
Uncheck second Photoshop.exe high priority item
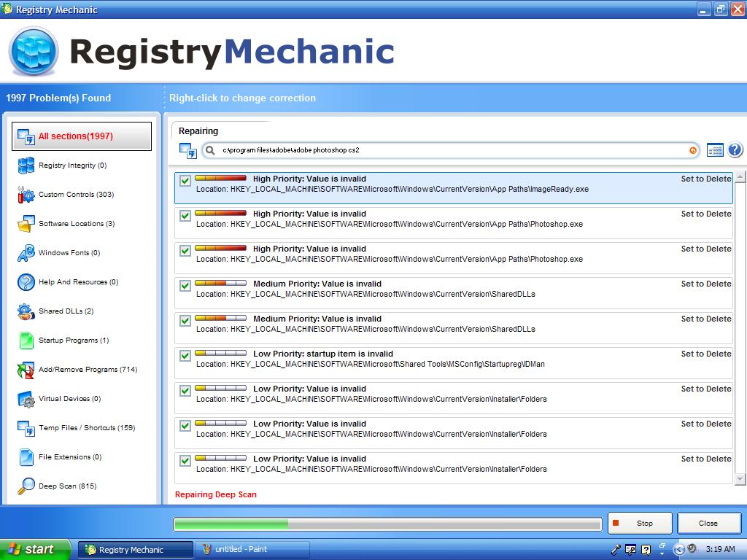pos(185,251)
